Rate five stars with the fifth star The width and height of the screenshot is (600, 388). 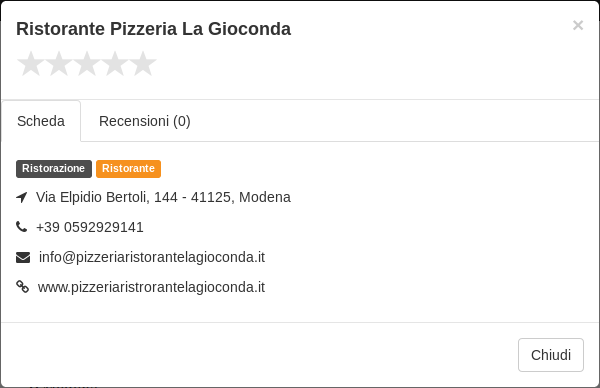pos(143,64)
